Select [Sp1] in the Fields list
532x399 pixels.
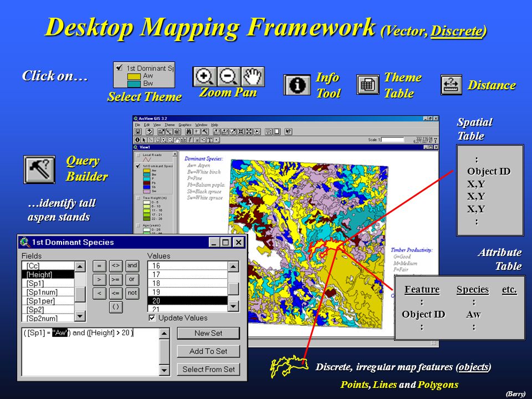pos(48,283)
